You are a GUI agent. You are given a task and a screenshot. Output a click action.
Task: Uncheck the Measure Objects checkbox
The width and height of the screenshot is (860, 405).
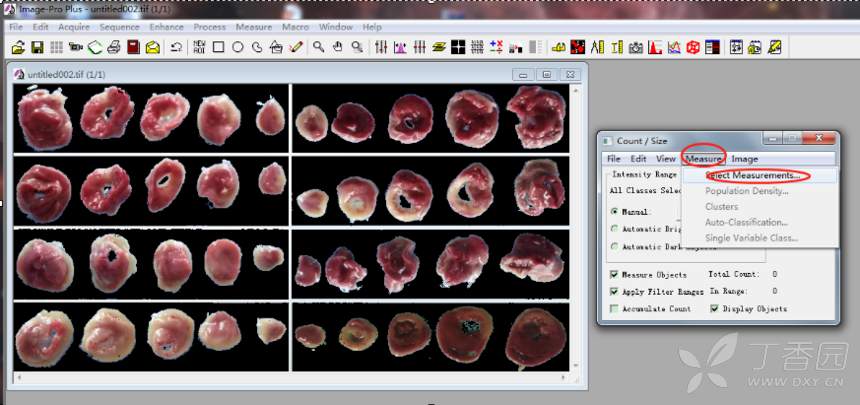click(x=614, y=274)
